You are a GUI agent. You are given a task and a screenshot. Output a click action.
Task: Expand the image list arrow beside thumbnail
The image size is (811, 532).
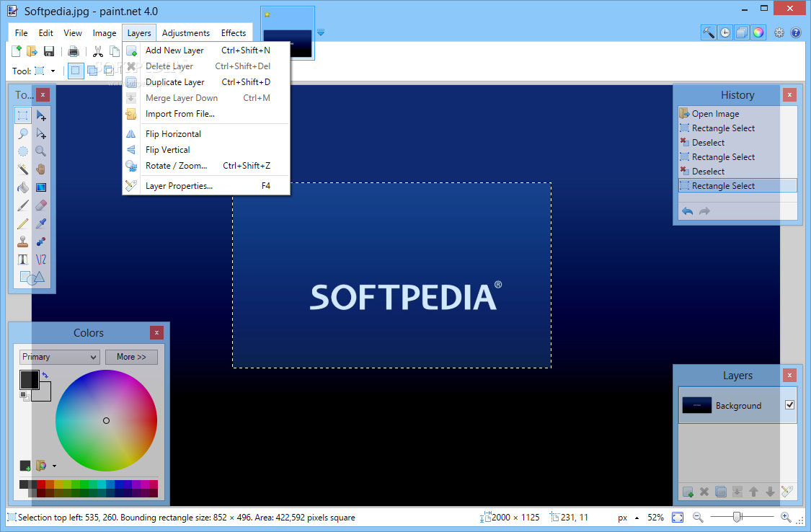[321, 32]
